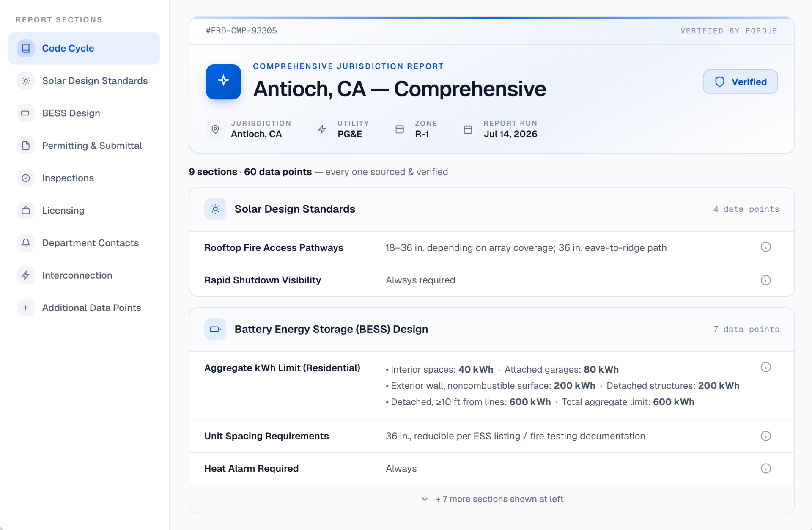The height and width of the screenshot is (530, 812).
Task: Click the Licensing briefcase icon
Action: pyautogui.click(x=26, y=210)
